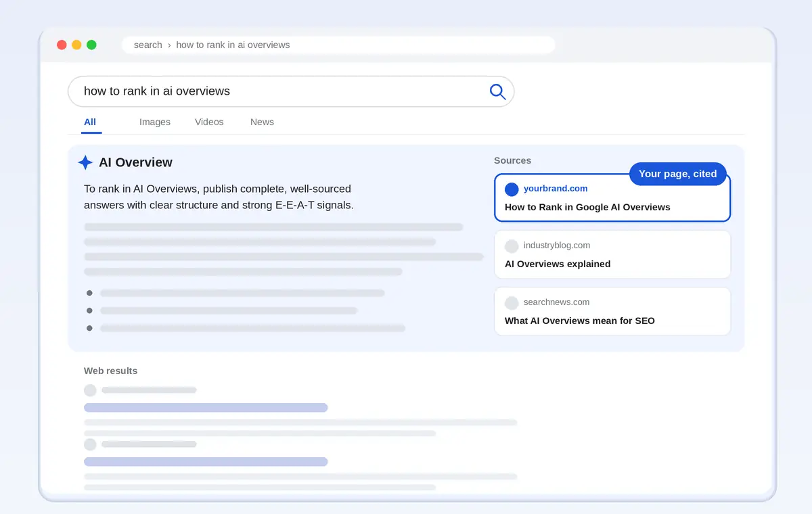This screenshot has width=812, height=514.
Task: Click the green maximize window dot
Action: point(91,45)
